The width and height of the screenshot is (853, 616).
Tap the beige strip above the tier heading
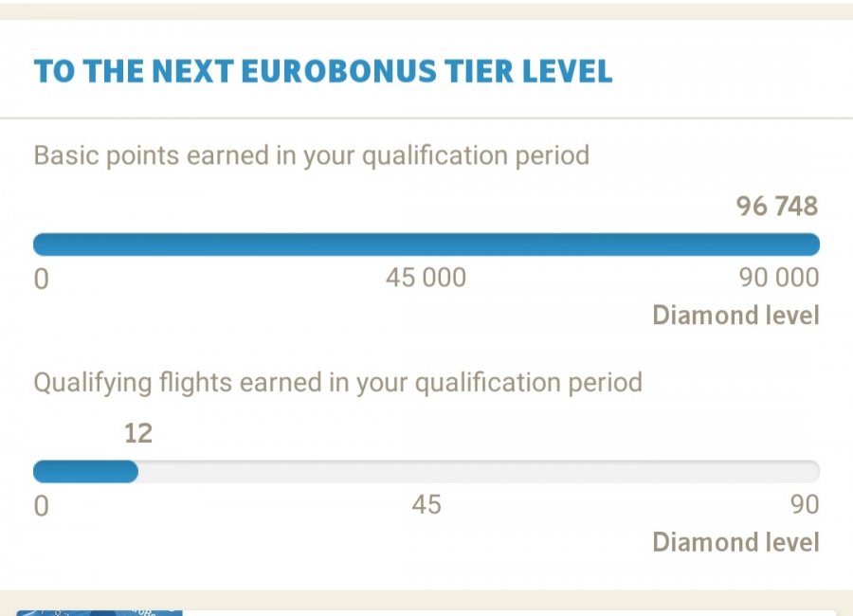pos(426,10)
